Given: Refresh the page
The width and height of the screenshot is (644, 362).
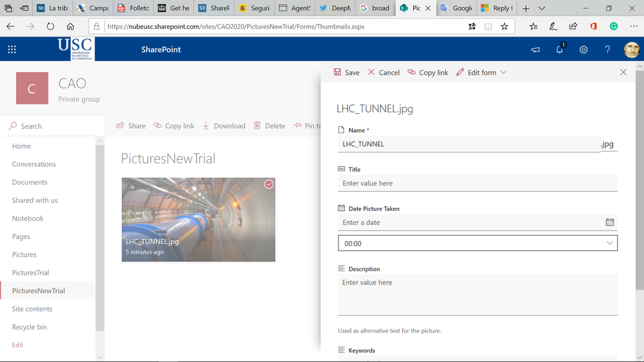Looking at the screenshot, I should (x=50, y=26).
